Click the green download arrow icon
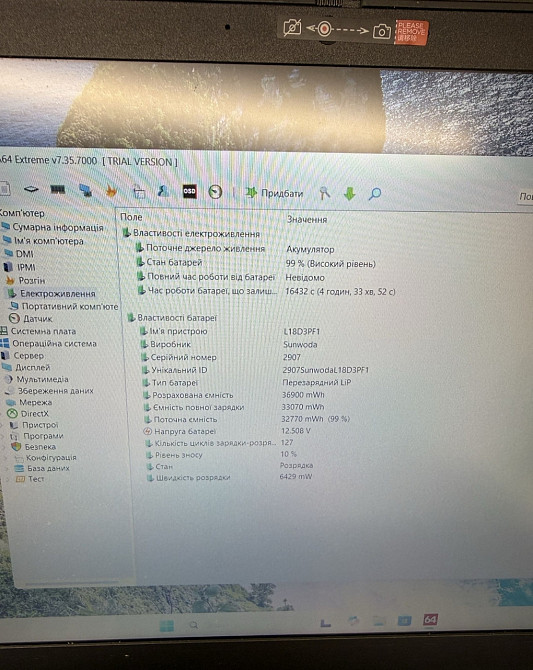Screen dimensions: 533x670 point(350,194)
